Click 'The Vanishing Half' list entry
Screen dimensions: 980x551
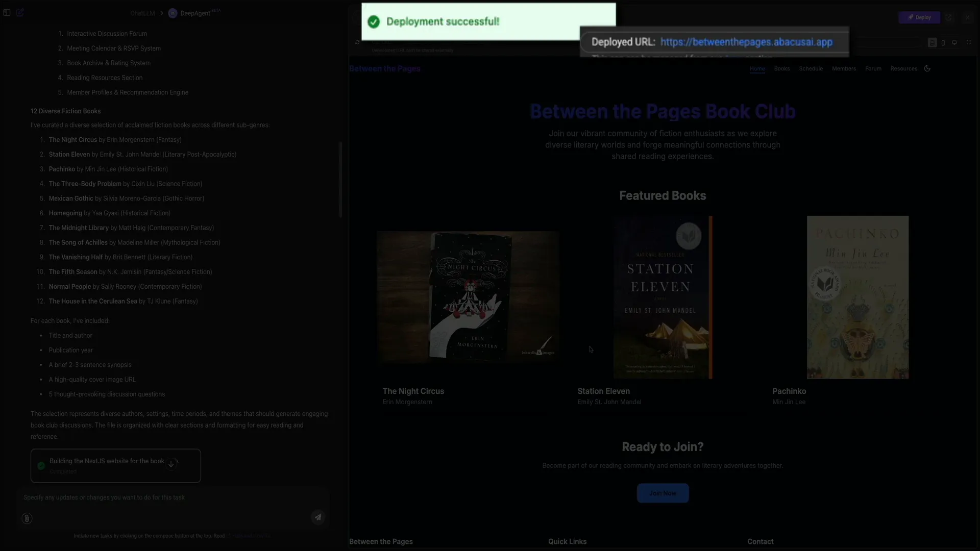coord(120,257)
